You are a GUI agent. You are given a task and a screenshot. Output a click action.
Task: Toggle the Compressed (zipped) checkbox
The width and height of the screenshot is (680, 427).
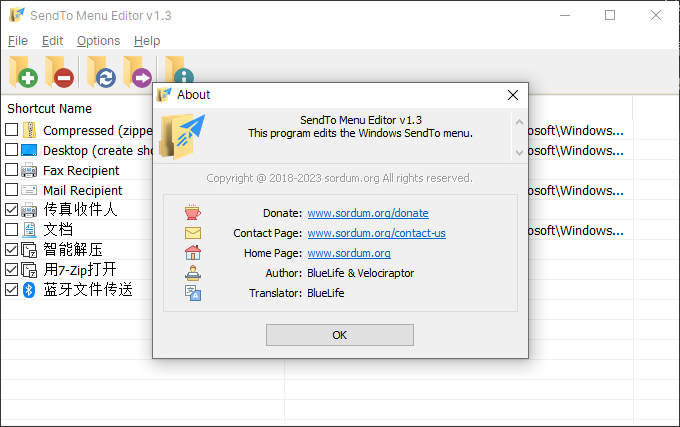pyautogui.click(x=12, y=130)
